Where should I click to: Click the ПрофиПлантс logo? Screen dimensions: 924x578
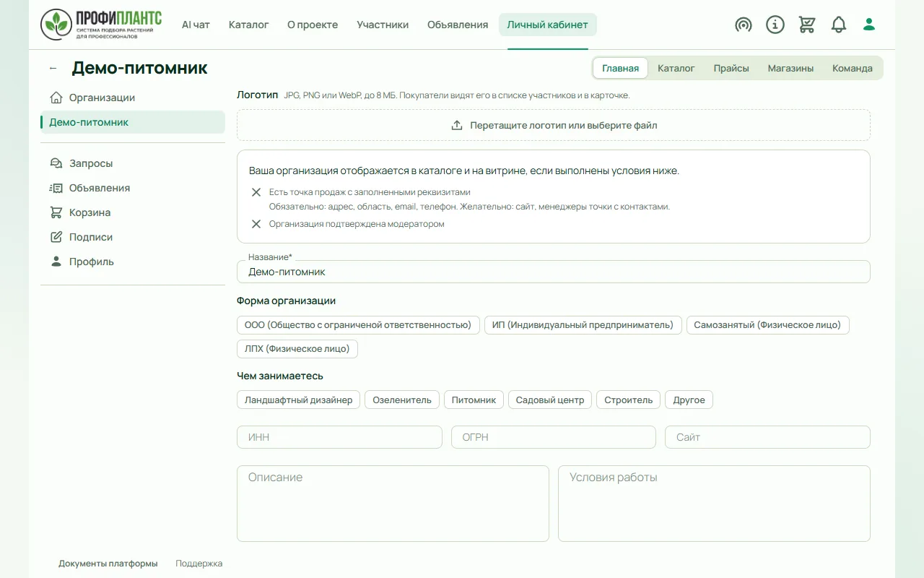pyautogui.click(x=101, y=25)
